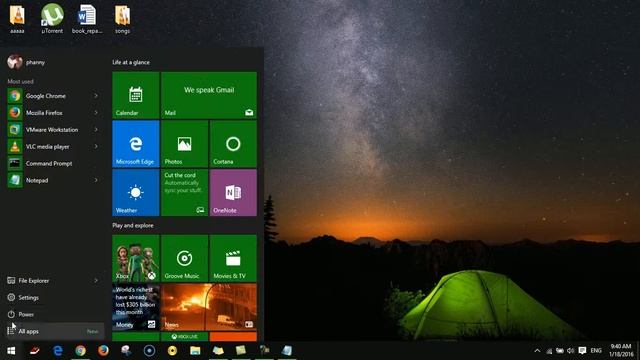
Task: Open the Movies & TV tile
Action: pos(233,258)
